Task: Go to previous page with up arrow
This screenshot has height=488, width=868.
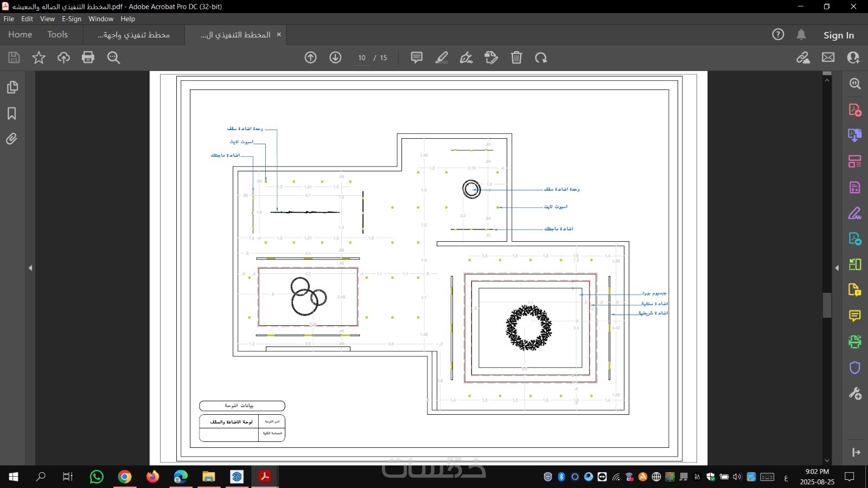Action: coord(310,57)
